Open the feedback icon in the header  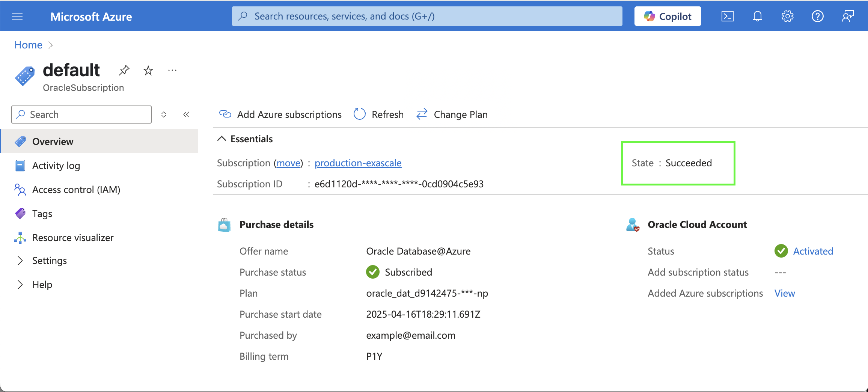pos(847,17)
